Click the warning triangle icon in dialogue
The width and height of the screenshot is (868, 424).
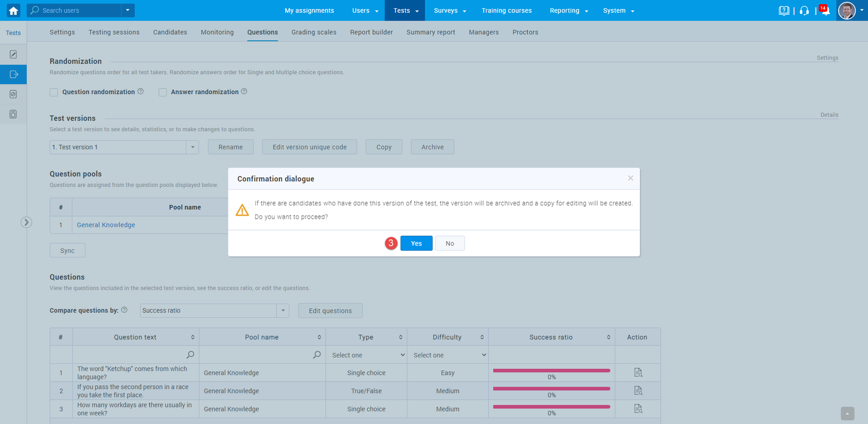[x=242, y=210]
